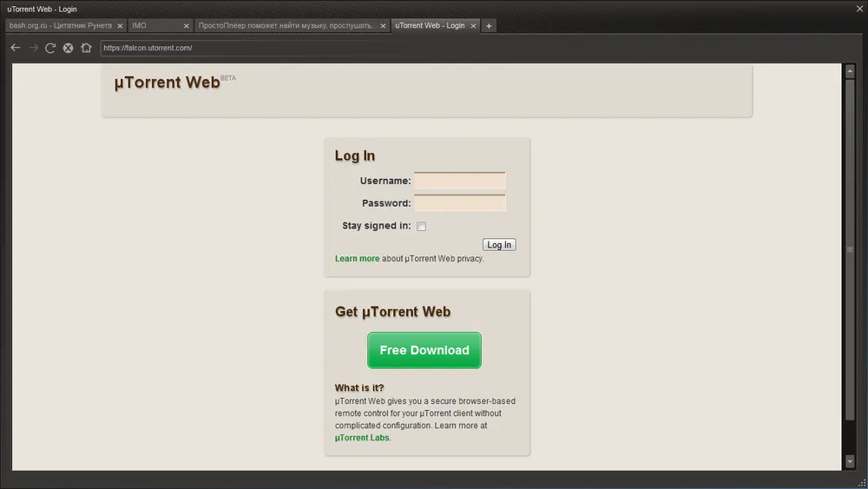Close the uTorrent Web - Login tab
The height and width of the screenshot is (489, 868).
pos(473,26)
